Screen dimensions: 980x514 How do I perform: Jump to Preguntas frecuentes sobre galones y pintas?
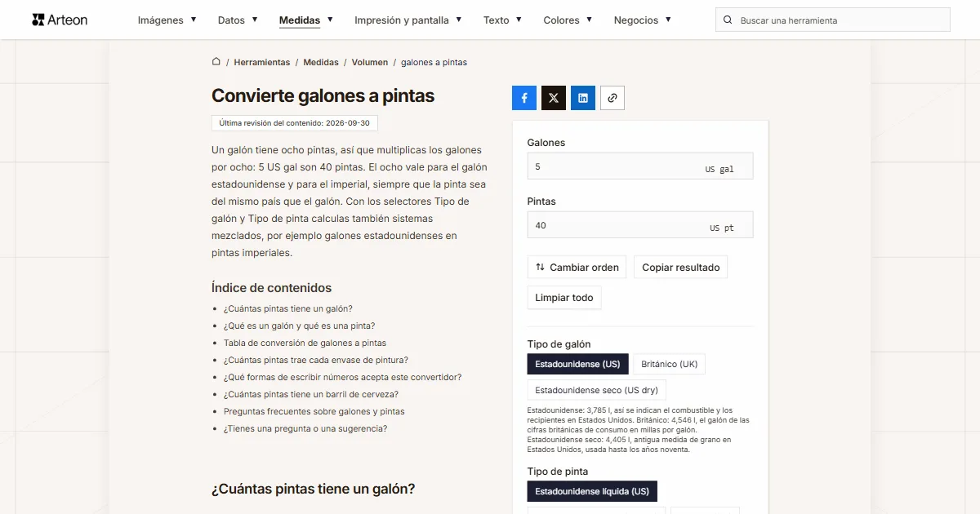point(314,411)
